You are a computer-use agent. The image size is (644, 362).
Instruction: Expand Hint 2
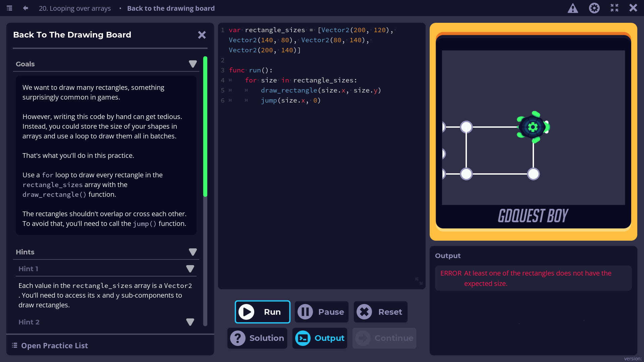point(190,322)
